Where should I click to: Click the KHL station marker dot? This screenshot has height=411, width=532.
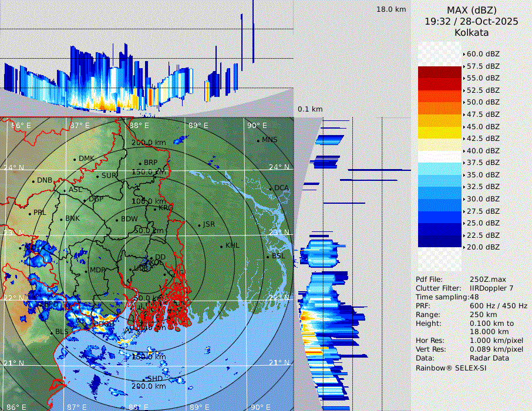tap(221, 246)
